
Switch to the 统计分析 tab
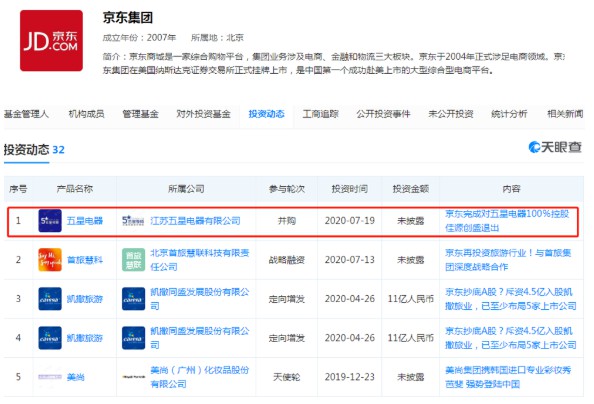point(509,114)
